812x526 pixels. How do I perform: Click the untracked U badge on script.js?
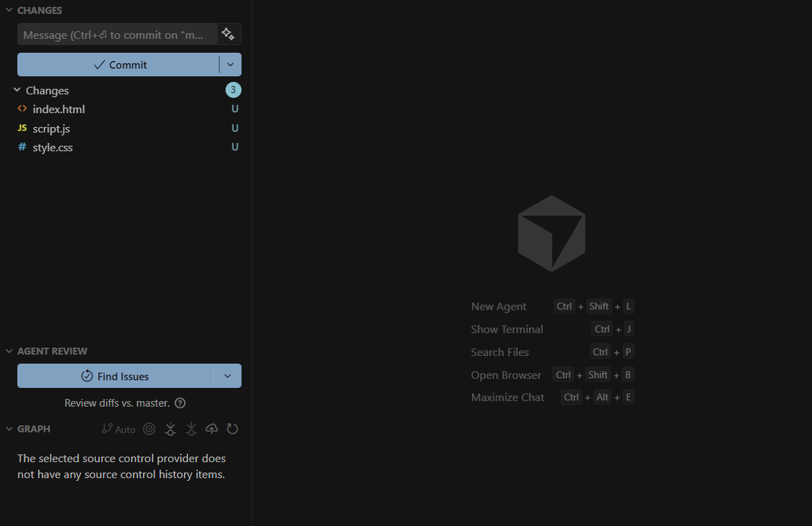pyautogui.click(x=235, y=128)
